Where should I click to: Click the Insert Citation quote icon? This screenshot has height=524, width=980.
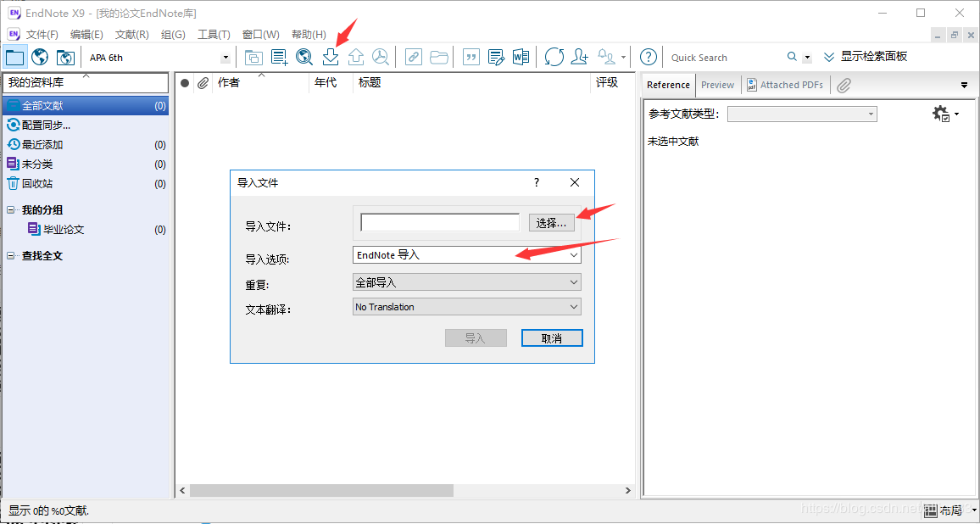pyautogui.click(x=471, y=57)
